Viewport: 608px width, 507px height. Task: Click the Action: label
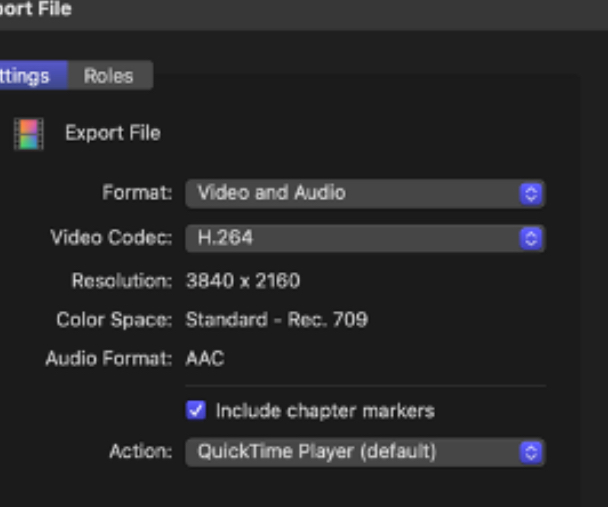[x=141, y=451]
